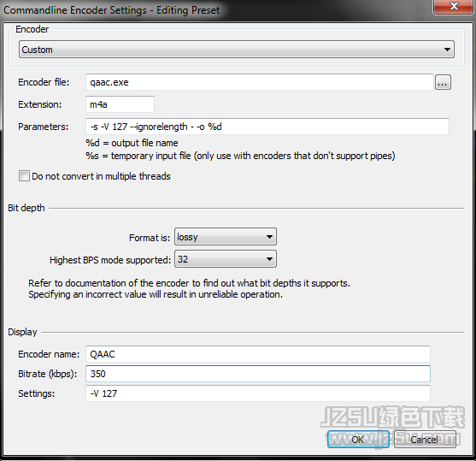Click the "%s = temporary input file" hint text

tap(240, 156)
